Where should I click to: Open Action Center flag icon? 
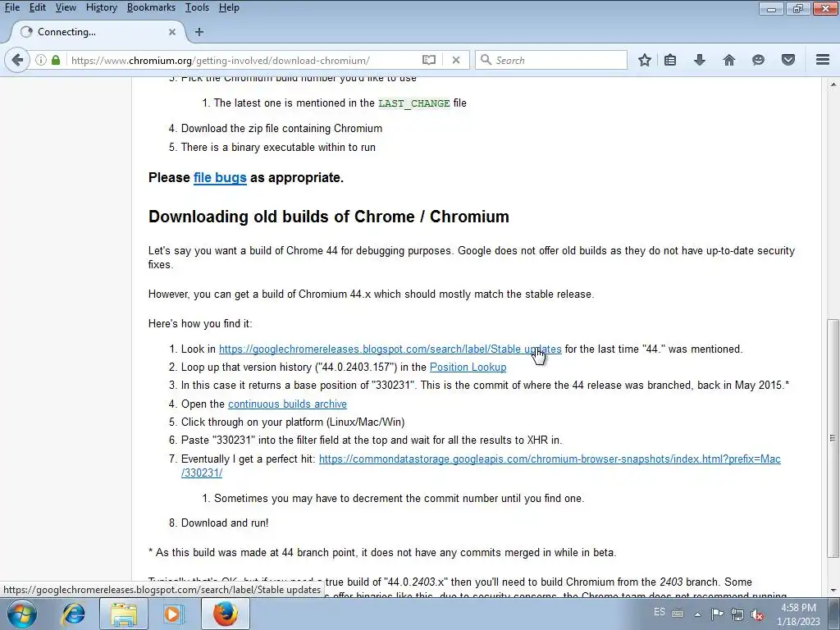point(717,614)
